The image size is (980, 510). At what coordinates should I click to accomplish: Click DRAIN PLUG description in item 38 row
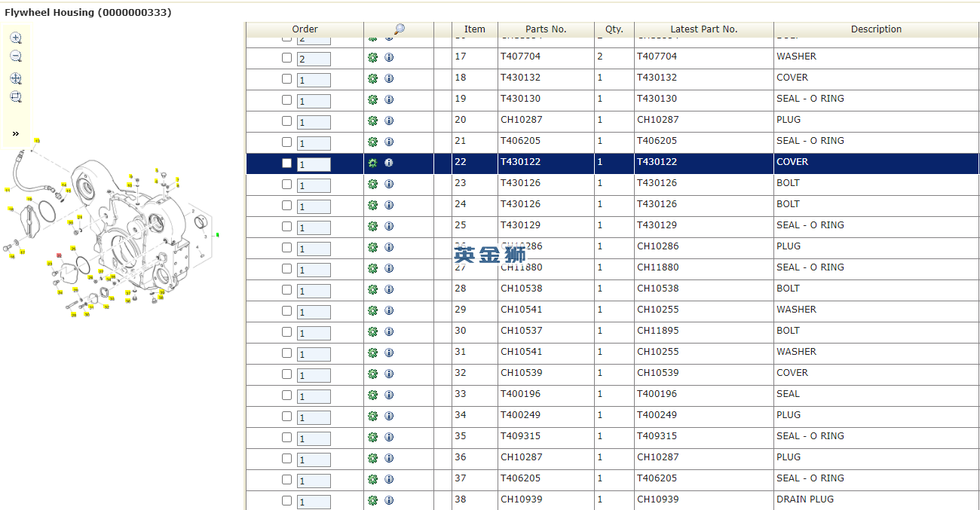[805, 499]
